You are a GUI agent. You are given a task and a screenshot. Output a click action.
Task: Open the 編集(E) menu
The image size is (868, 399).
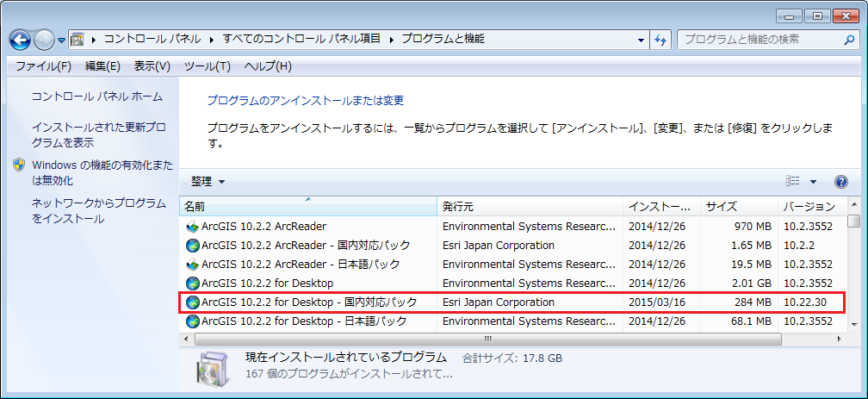[x=102, y=66]
